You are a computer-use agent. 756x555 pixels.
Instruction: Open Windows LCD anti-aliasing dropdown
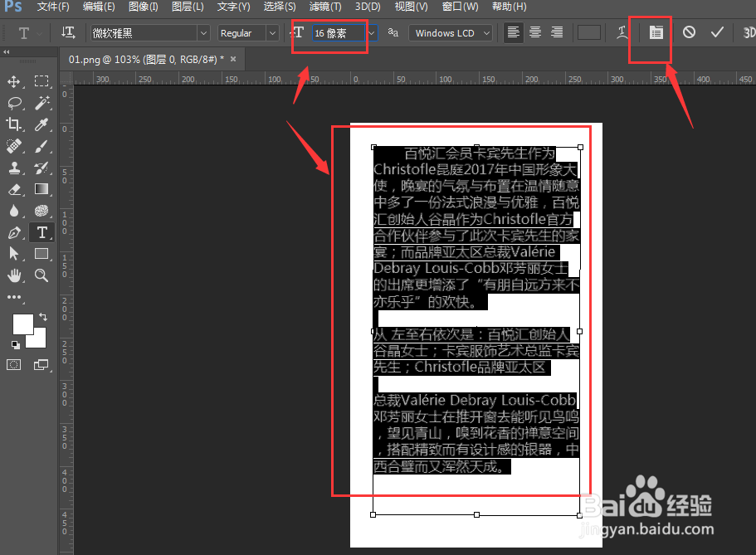451,33
